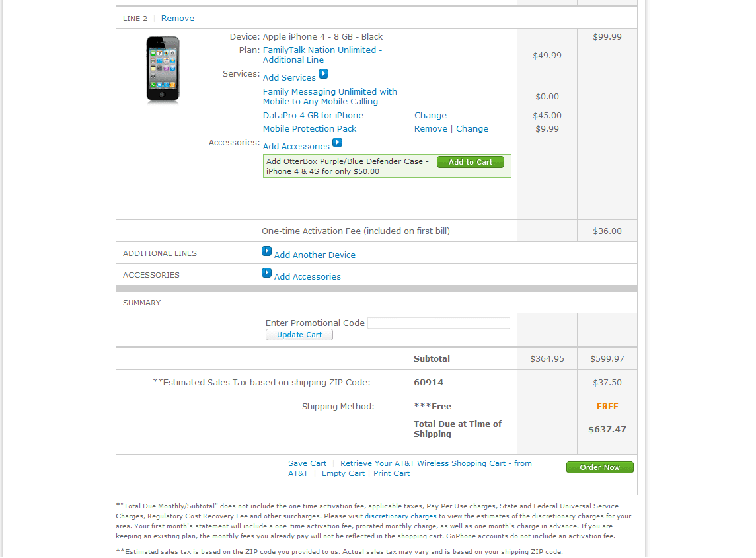
Task: Click the Print Cart link
Action: click(x=391, y=473)
